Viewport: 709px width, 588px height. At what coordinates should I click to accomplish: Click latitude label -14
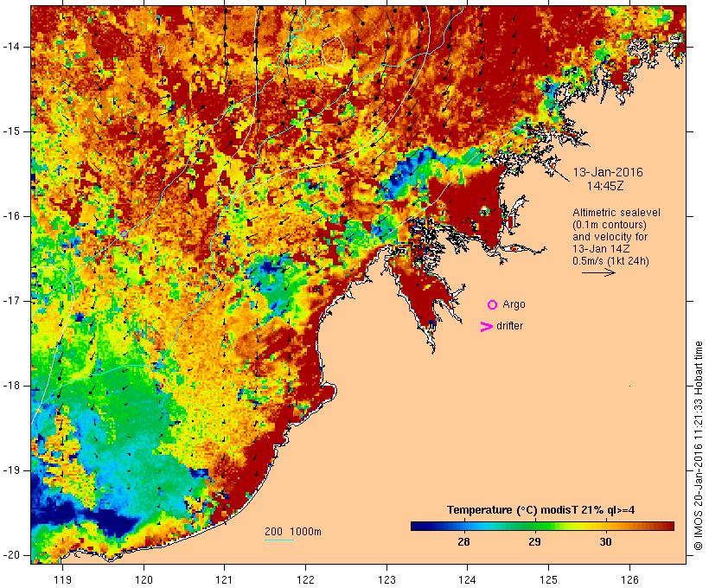click(11, 47)
